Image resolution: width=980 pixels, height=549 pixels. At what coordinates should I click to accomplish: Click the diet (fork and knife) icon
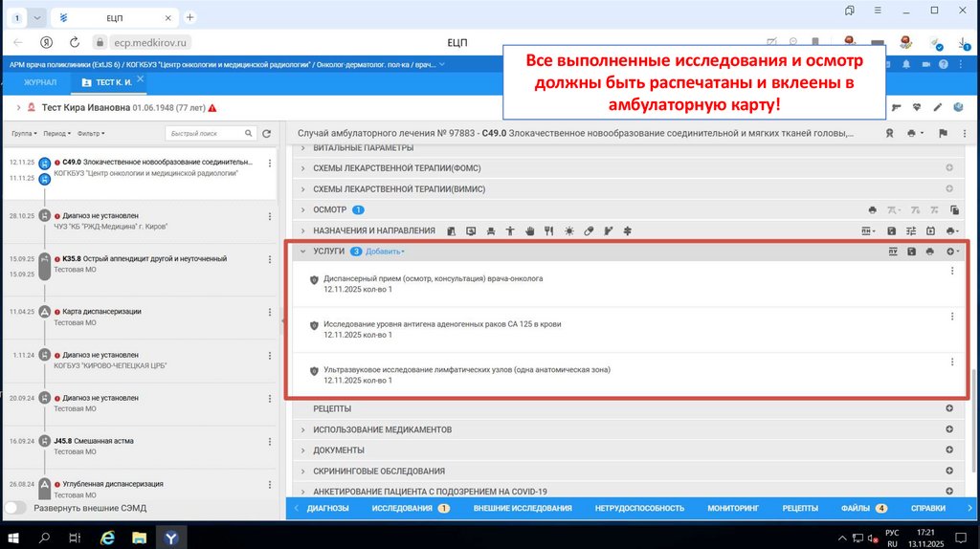coord(548,231)
